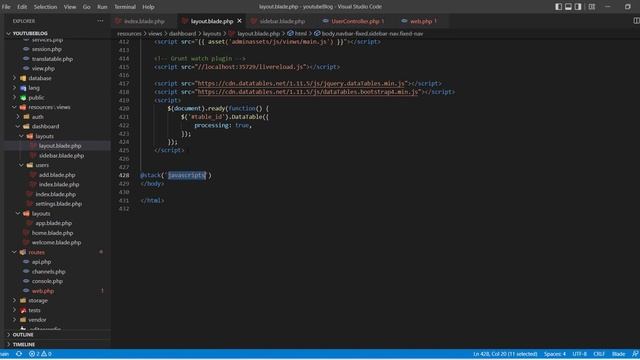Open translatable.php file
640x360 pixels.
pyautogui.click(x=52, y=59)
